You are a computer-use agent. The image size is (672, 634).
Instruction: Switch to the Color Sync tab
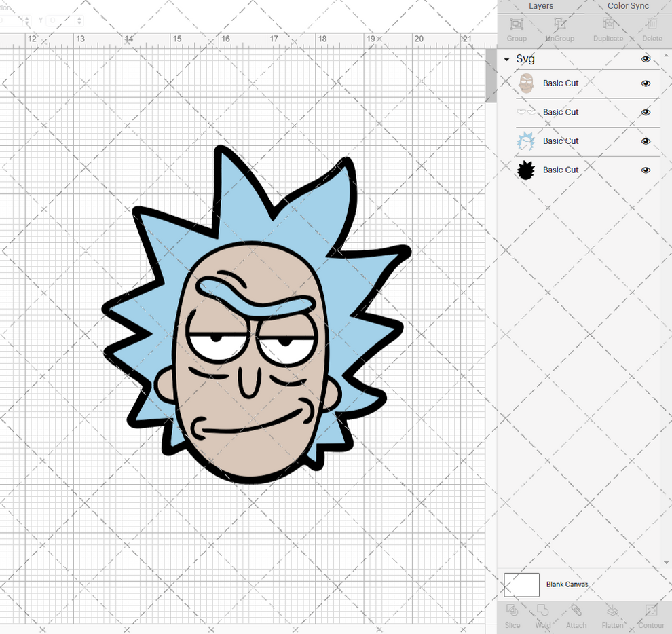[x=627, y=6]
